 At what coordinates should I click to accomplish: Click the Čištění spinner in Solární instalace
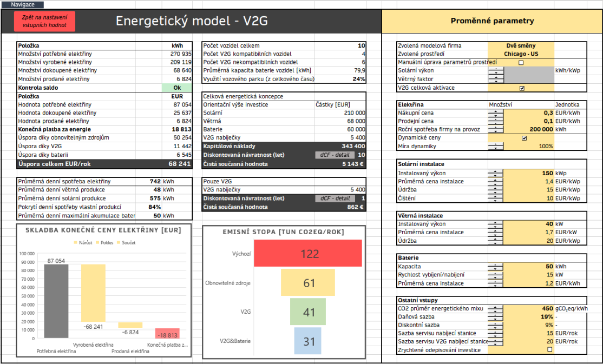point(496,198)
